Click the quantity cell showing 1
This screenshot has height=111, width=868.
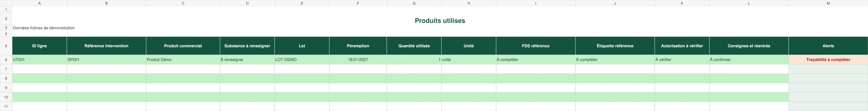[x=414, y=59]
